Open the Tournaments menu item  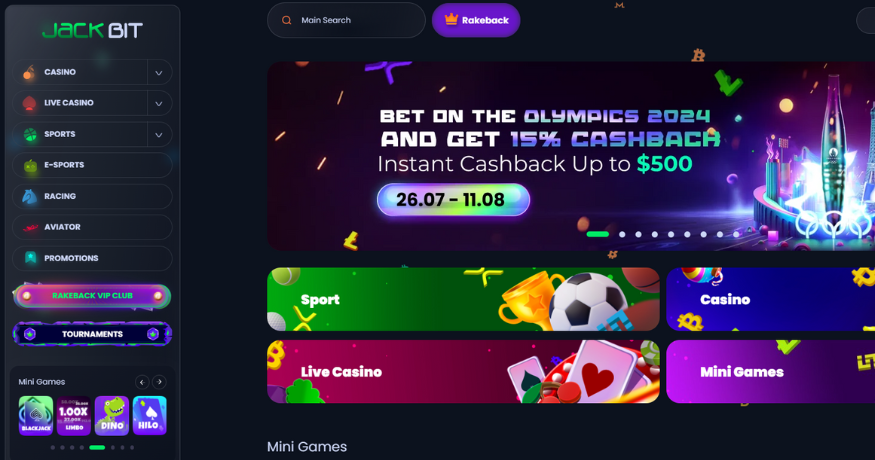(92, 334)
